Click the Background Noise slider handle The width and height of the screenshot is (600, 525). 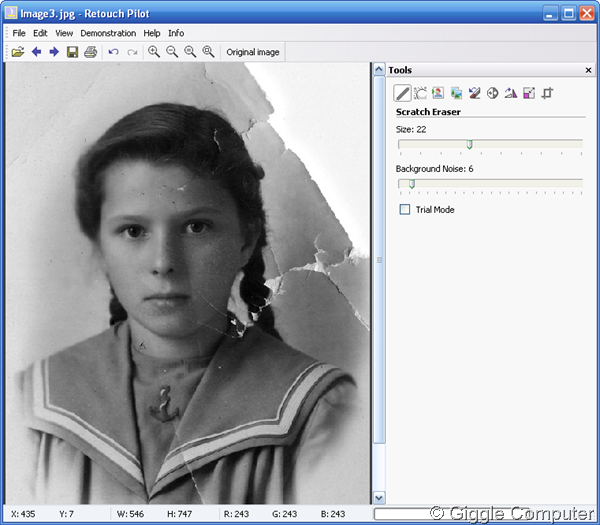pyautogui.click(x=411, y=184)
